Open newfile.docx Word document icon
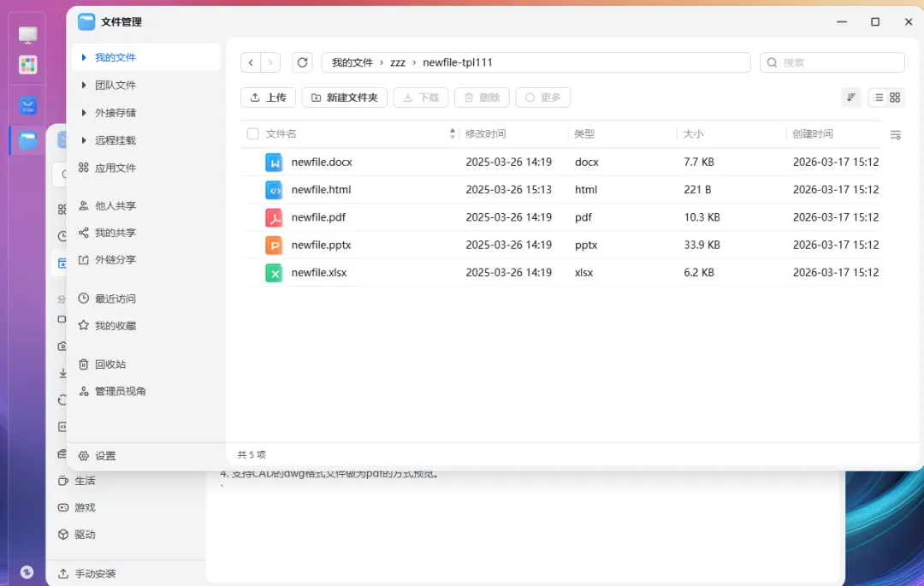 point(274,162)
